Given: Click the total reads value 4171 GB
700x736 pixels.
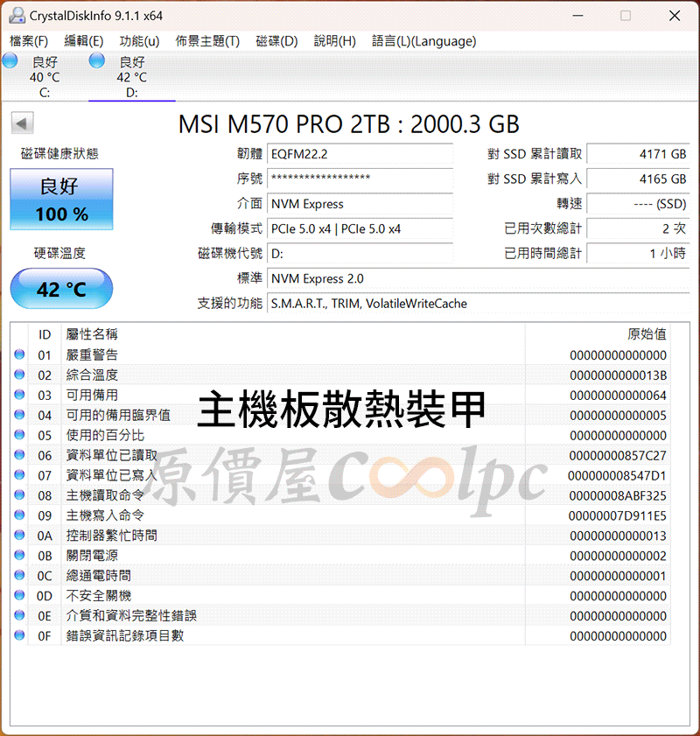Looking at the screenshot, I should tap(638, 154).
